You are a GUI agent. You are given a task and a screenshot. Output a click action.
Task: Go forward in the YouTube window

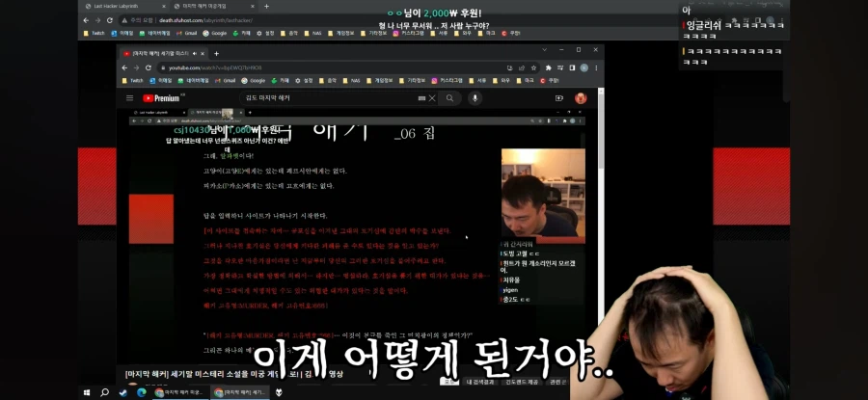pyautogui.click(x=136, y=67)
